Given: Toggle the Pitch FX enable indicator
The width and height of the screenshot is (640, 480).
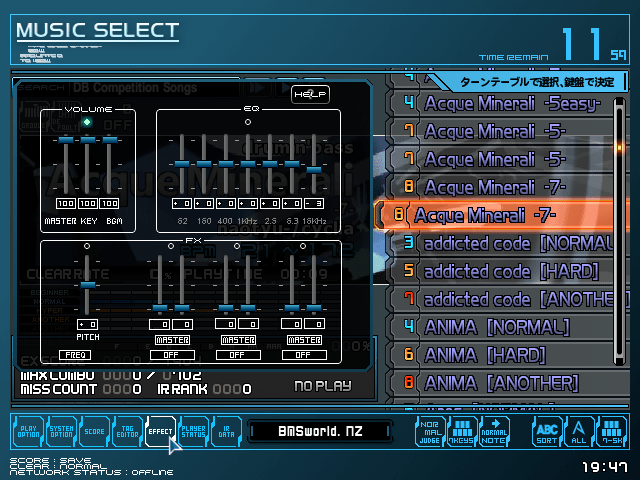Looking at the screenshot, I should pos(87,246).
